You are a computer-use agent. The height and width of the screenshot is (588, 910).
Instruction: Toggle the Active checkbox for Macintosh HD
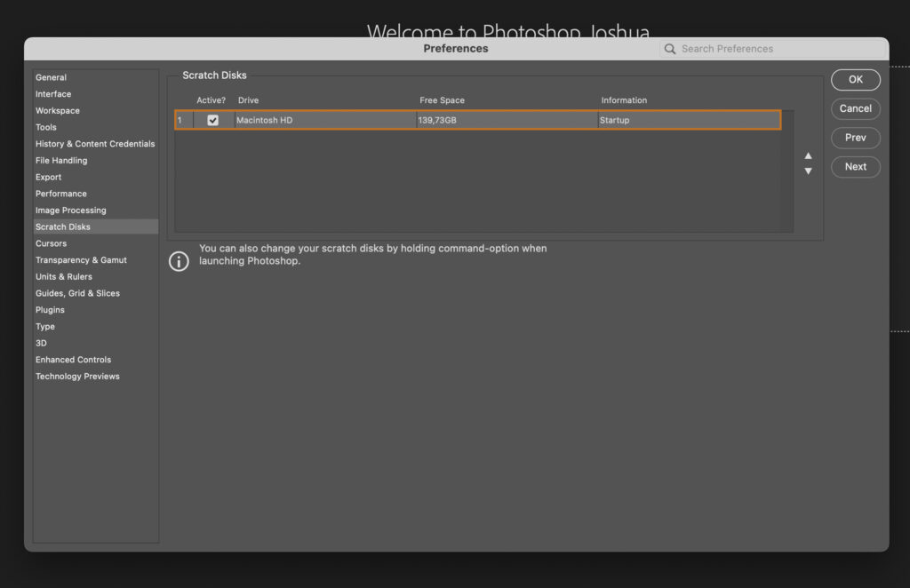click(x=212, y=119)
